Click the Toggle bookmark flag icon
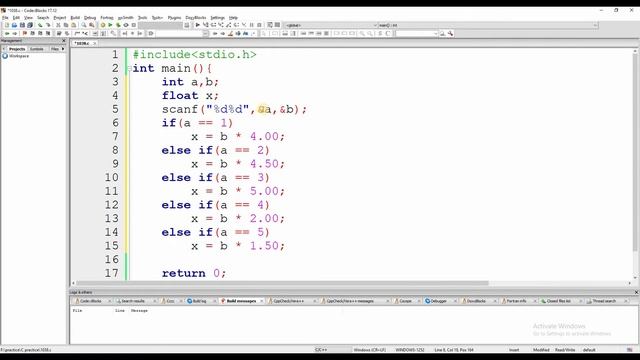640x360 pixels. coord(24,33)
